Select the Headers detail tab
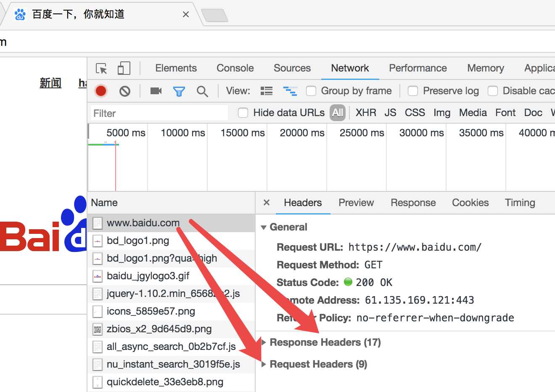Image resolution: width=555 pixels, height=392 pixels. [303, 203]
